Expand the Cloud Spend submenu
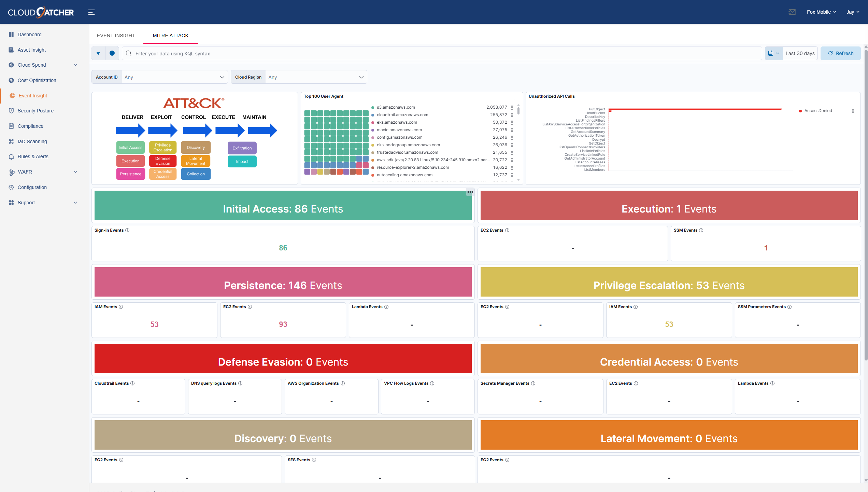Screen dimensions: 868x492 pos(75,65)
